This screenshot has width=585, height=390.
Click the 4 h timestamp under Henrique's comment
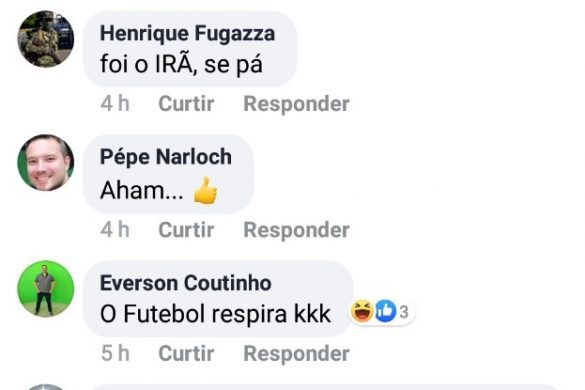click(115, 103)
